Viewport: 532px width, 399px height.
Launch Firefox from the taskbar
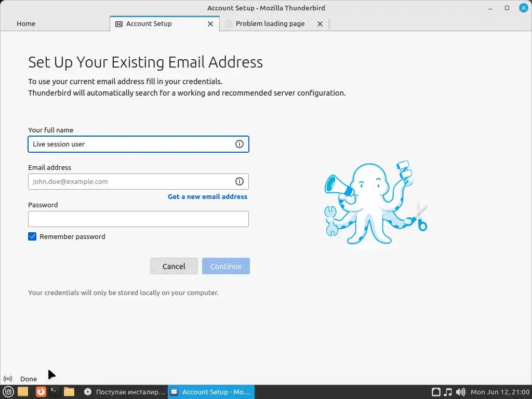click(41, 392)
